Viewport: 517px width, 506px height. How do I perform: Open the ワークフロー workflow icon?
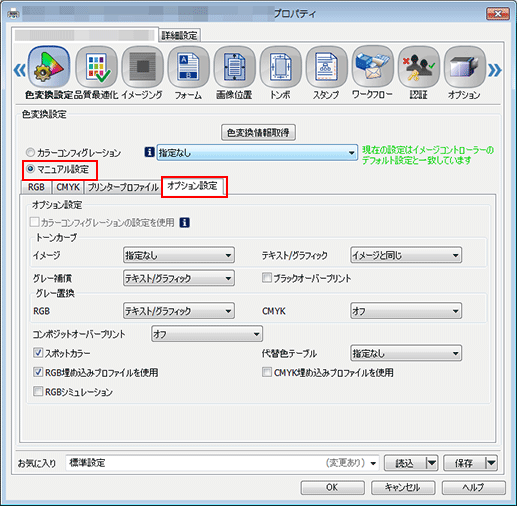[x=372, y=67]
